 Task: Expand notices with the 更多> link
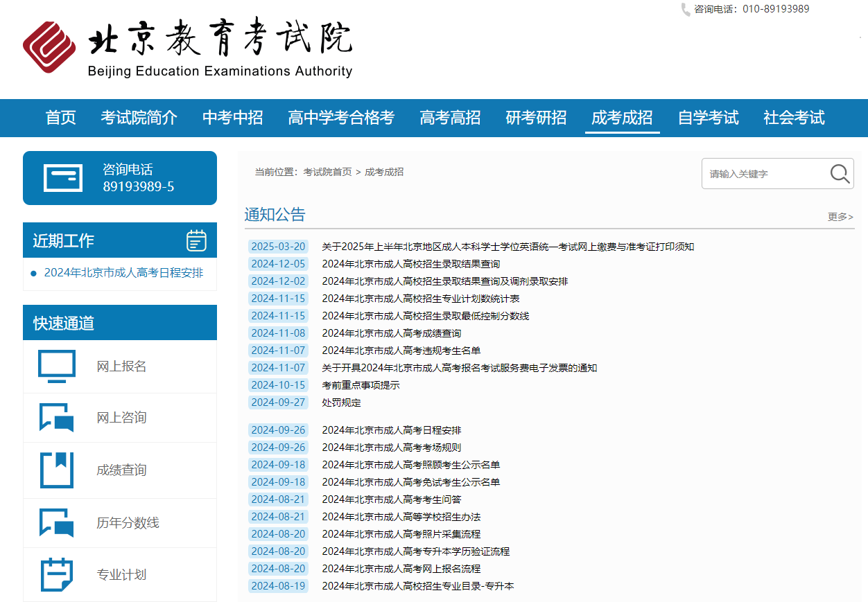[840, 217]
